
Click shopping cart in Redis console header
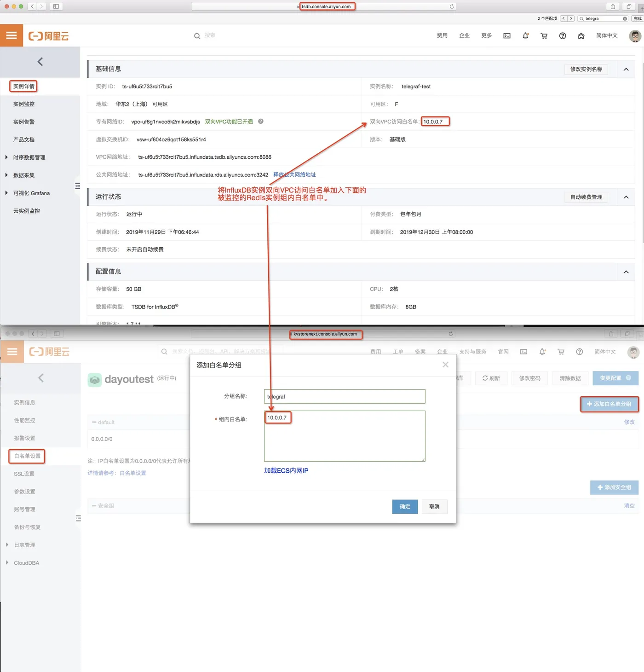coord(561,352)
